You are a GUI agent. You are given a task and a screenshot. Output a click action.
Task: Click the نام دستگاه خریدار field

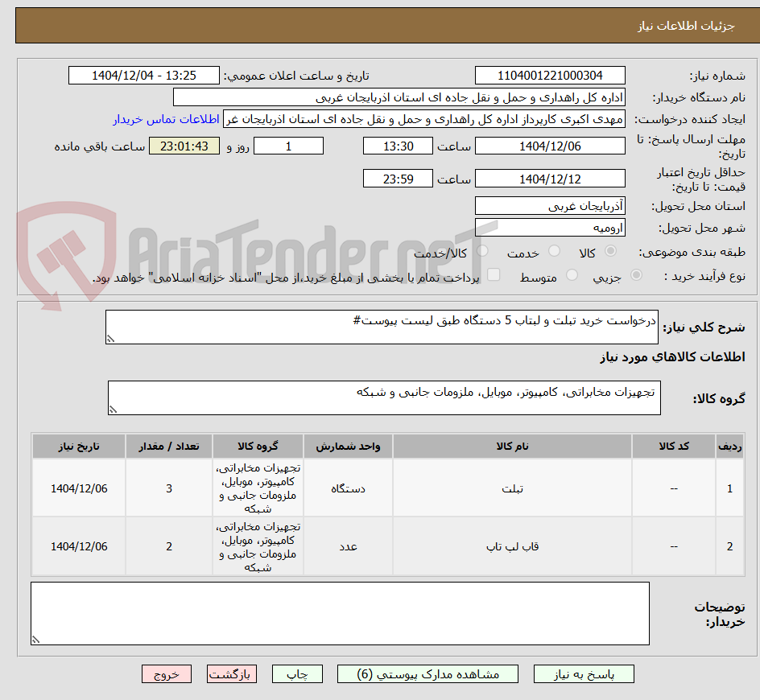click(x=399, y=97)
